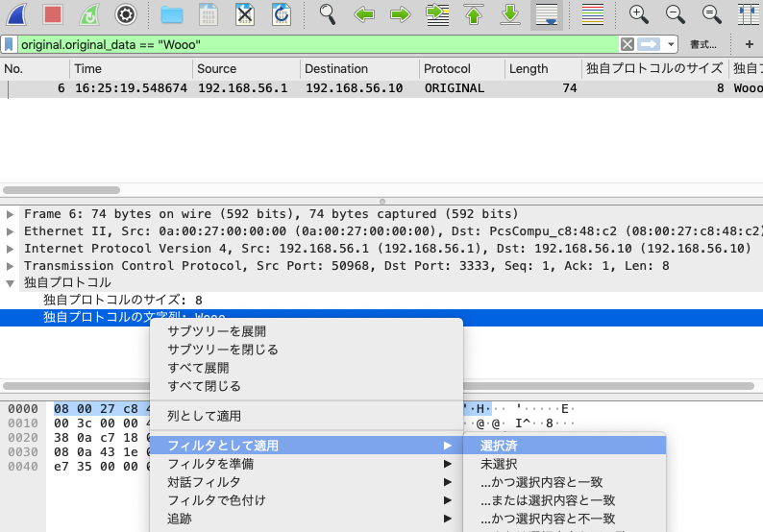Viewport: 763px width, 532px height.
Task: Click the Source column header
Action: (216, 69)
